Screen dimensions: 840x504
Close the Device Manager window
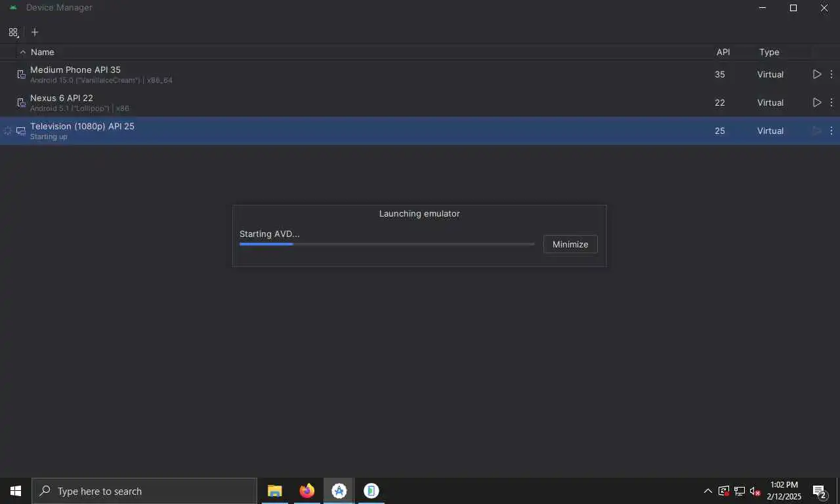[x=824, y=8]
